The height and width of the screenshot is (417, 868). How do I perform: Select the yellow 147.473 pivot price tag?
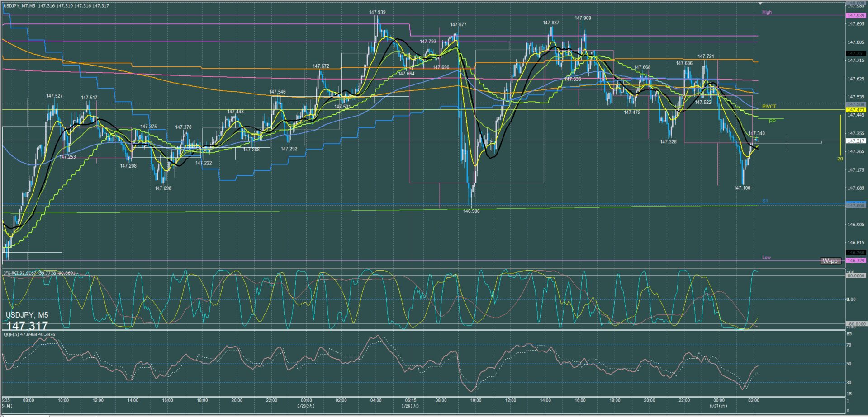(855, 110)
